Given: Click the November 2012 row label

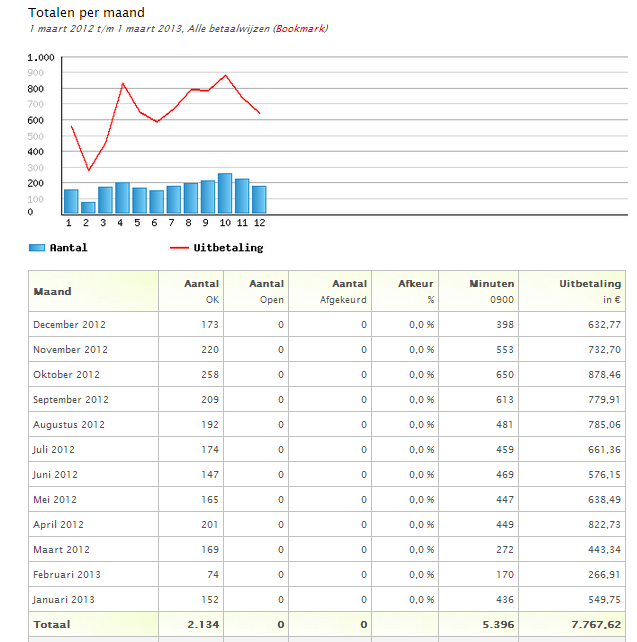Looking at the screenshot, I should click(x=70, y=350).
